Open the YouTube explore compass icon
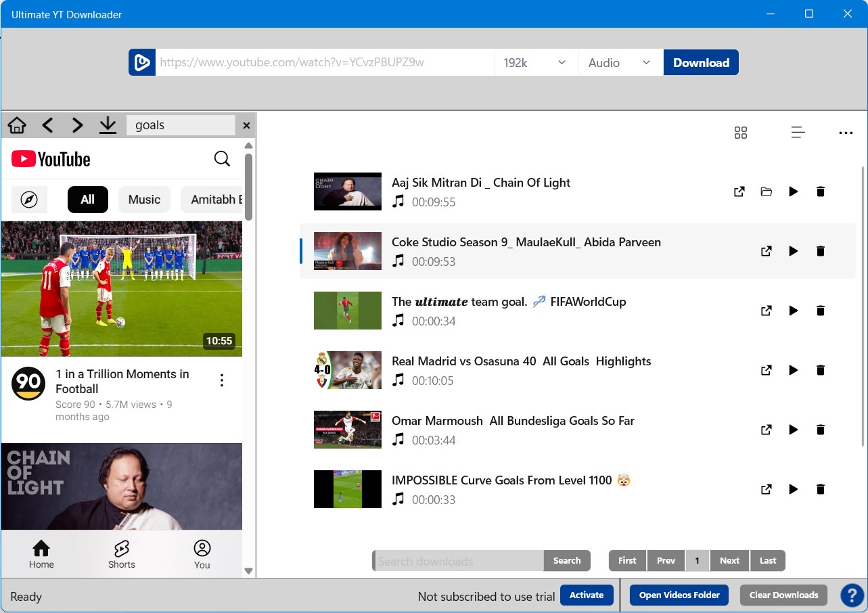The height and width of the screenshot is (613, 868). coord(29,200)
